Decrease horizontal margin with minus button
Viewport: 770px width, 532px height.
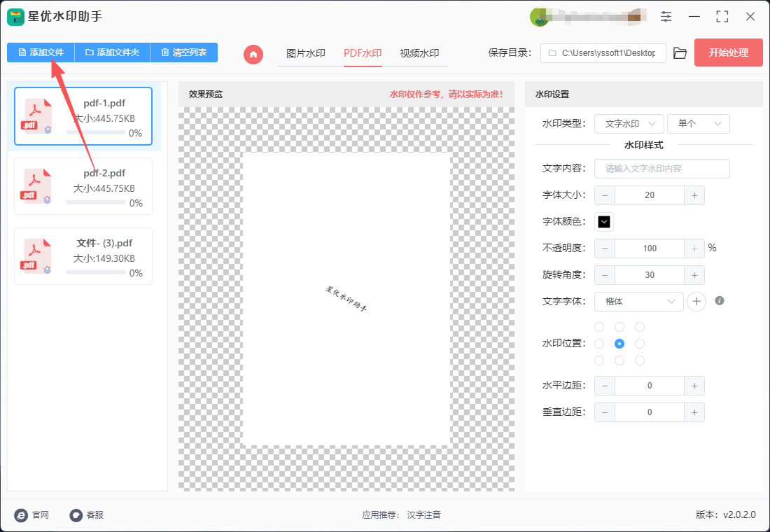click(605, 386)
